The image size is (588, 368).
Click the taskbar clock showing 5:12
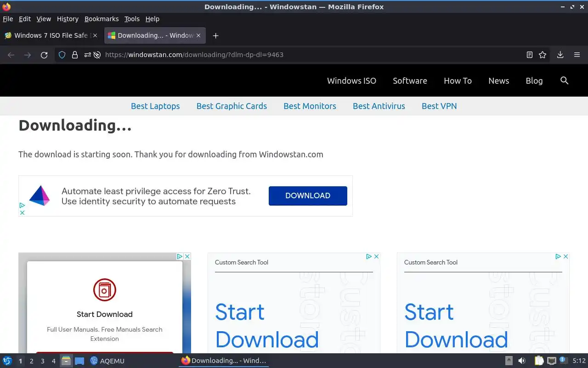click(x=579, y=361)
